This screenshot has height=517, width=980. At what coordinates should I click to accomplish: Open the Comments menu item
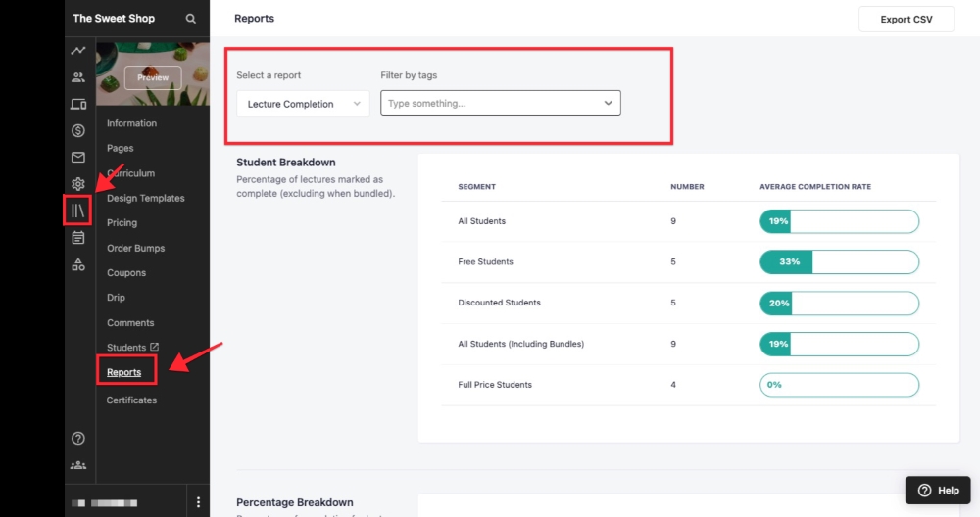(130, 323)
